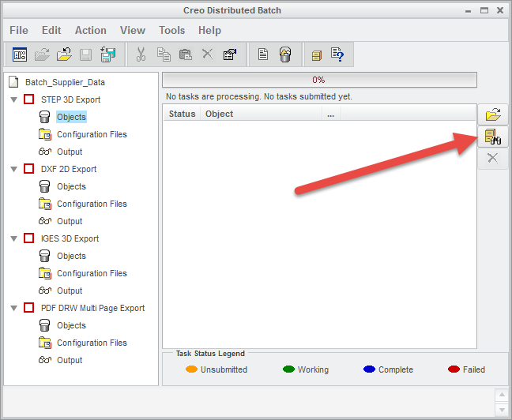Click bucket icon under STEP 3D Export

[x=44, y=117]
